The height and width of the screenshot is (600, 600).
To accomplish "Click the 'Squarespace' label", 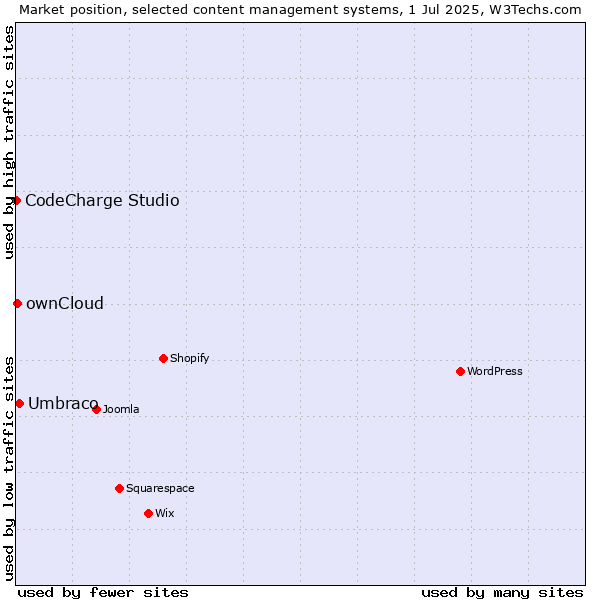I will coord(160,489).
